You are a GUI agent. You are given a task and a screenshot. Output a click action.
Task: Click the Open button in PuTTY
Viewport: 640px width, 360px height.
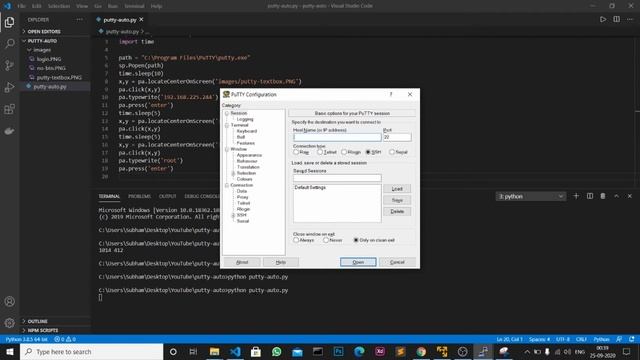tap(358, 262)
